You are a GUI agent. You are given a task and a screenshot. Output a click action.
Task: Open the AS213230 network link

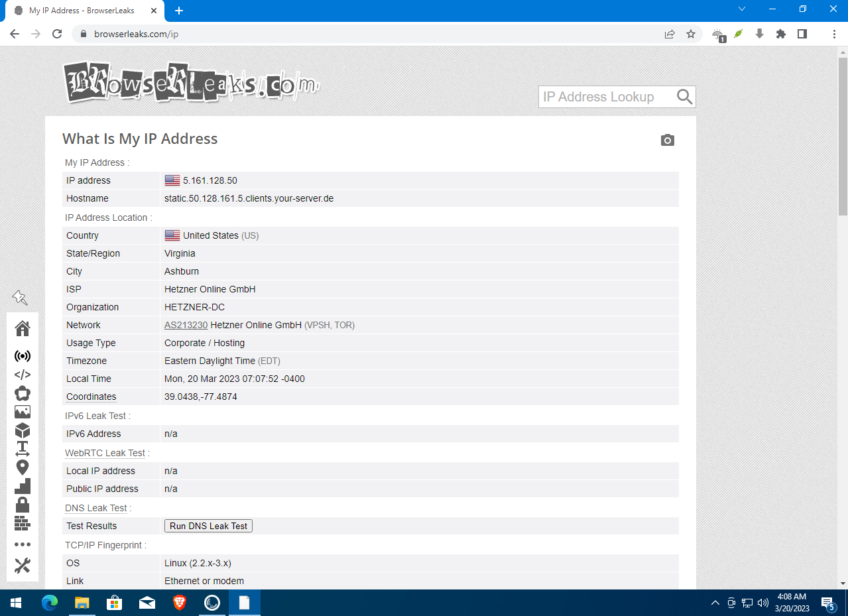(x=186, y=325)
